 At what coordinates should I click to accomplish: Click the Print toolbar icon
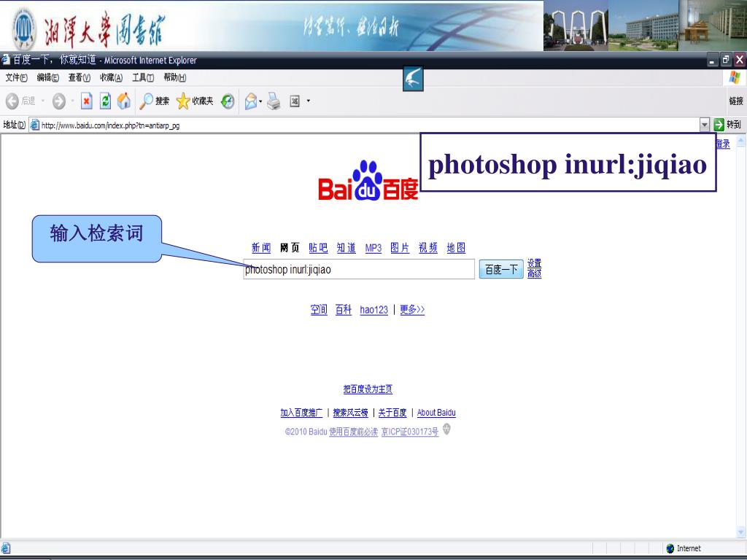pos(274,101)
